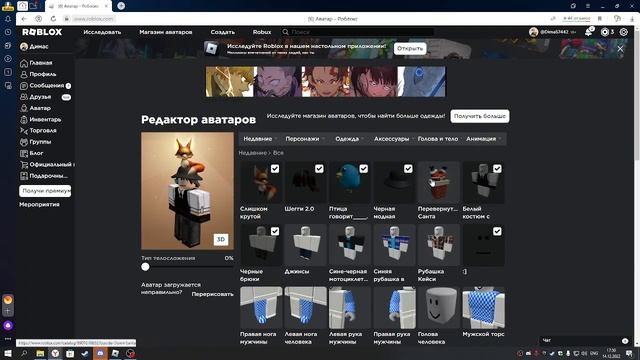The image size is (640, 360).
Task: Open Магазин аватаров in the top menu
Action: tap(165, 32)
